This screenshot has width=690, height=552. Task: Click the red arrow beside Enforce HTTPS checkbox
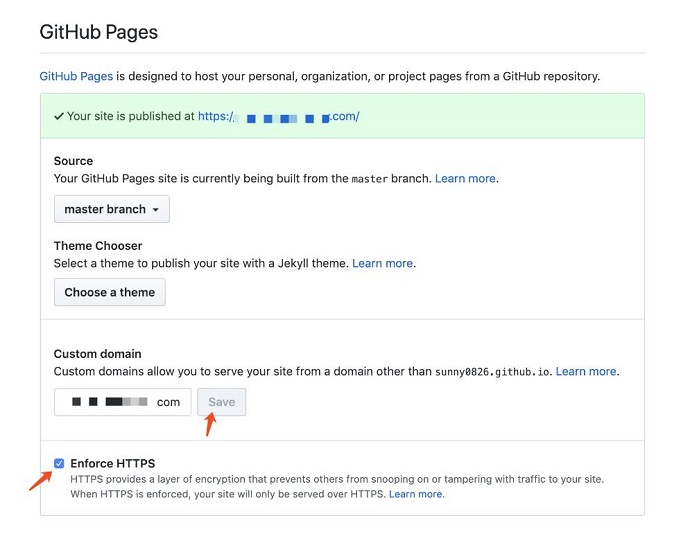39,479
